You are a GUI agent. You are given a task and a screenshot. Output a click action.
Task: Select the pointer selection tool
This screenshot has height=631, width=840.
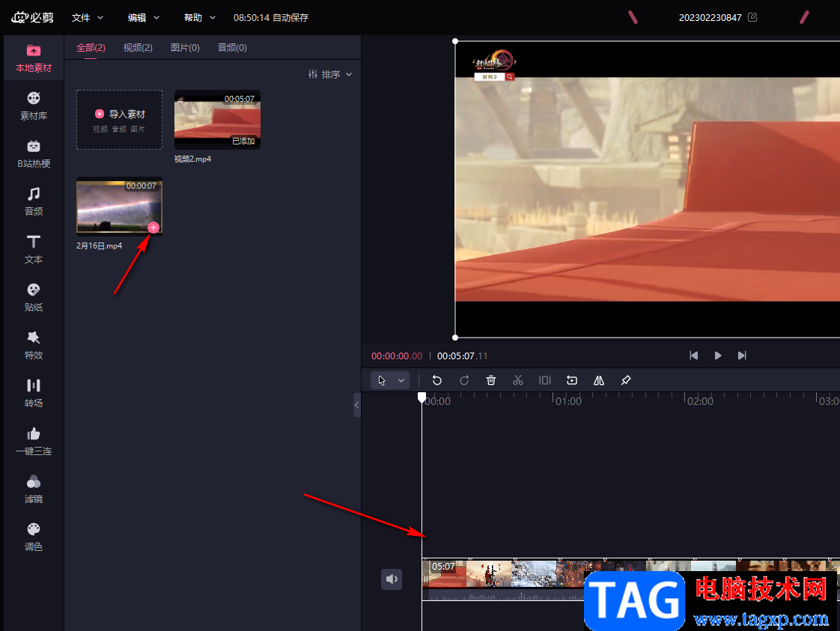pyautogui.click(x=381, y=380)
